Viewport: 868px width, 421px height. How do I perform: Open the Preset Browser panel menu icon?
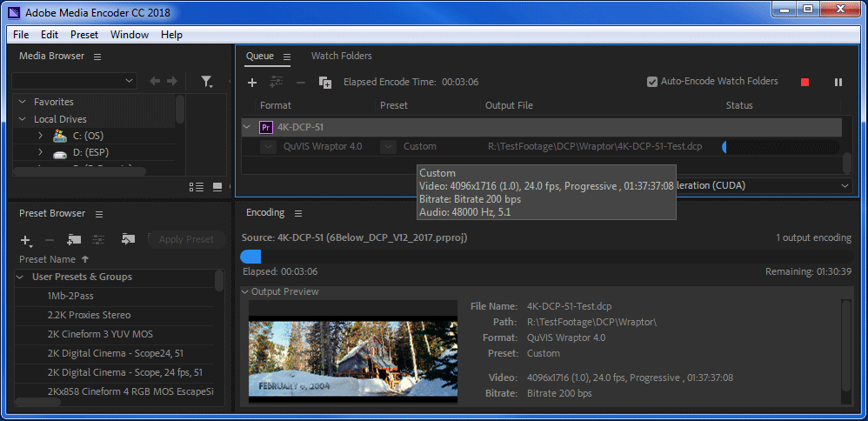click(99, 214)
